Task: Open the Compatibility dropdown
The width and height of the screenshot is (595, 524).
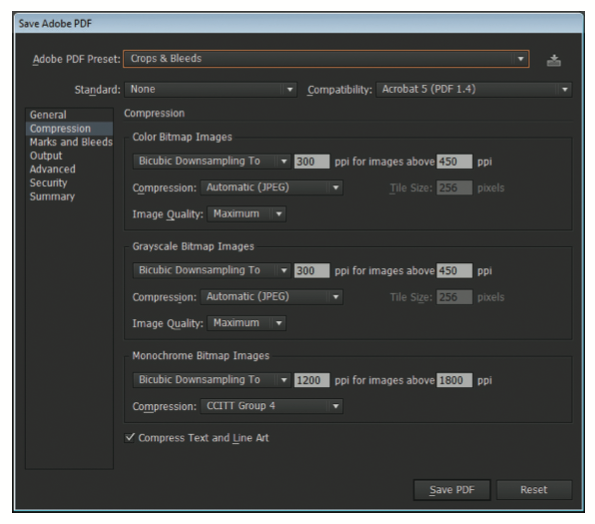Action: click(474, 90)
